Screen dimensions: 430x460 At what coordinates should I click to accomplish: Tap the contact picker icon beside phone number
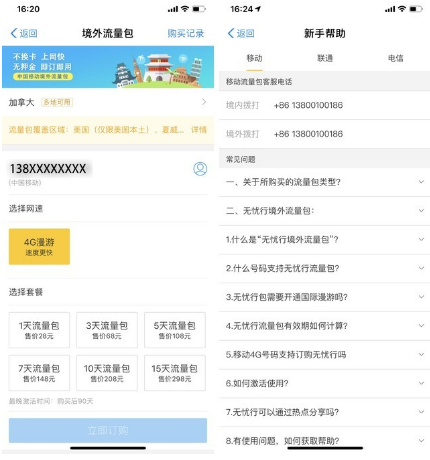tap(200, 169)
